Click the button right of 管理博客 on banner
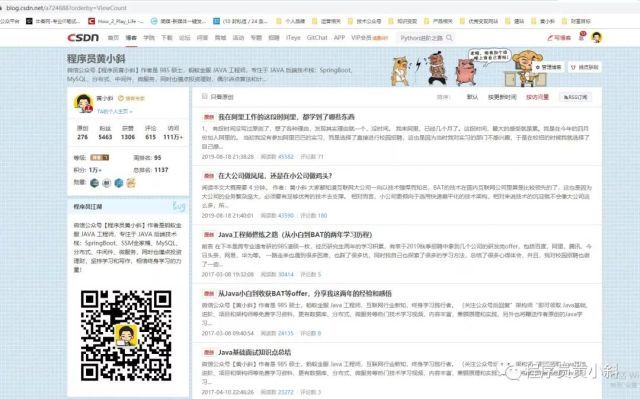 coord(584,67)
